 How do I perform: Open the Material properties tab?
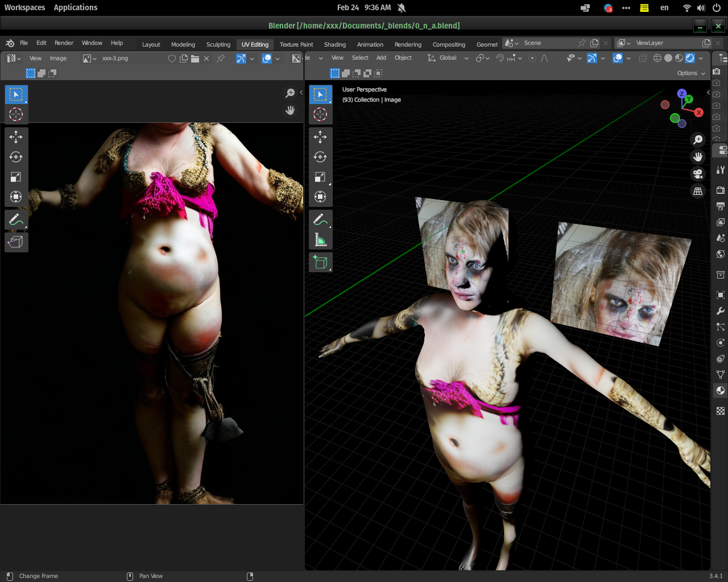tap(721, 390)
